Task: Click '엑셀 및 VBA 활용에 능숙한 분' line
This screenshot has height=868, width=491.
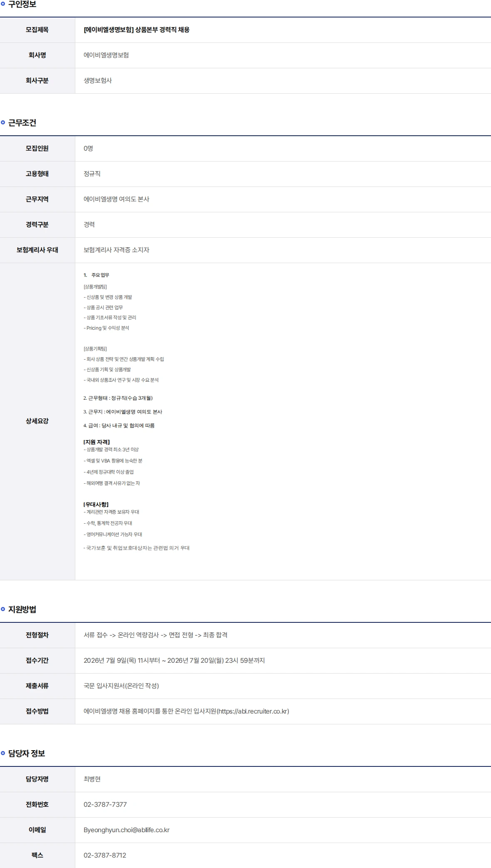Action: coord(113,461)
